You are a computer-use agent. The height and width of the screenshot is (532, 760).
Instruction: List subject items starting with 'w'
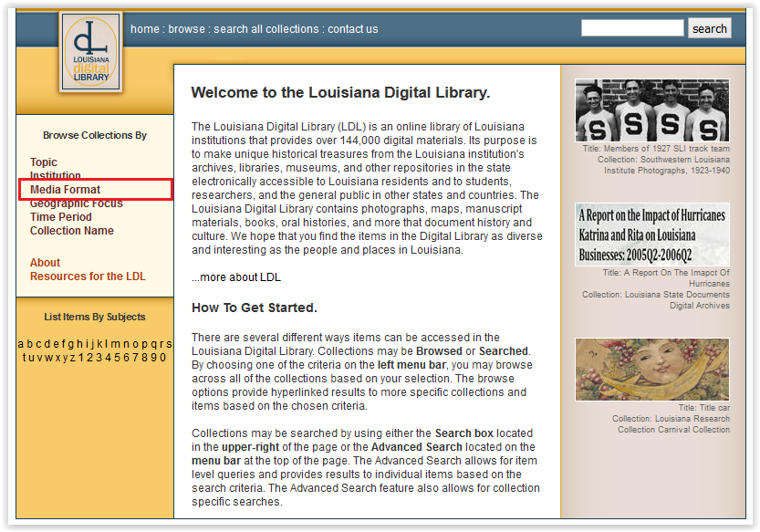pyautogui.click(x=49, y=358)
